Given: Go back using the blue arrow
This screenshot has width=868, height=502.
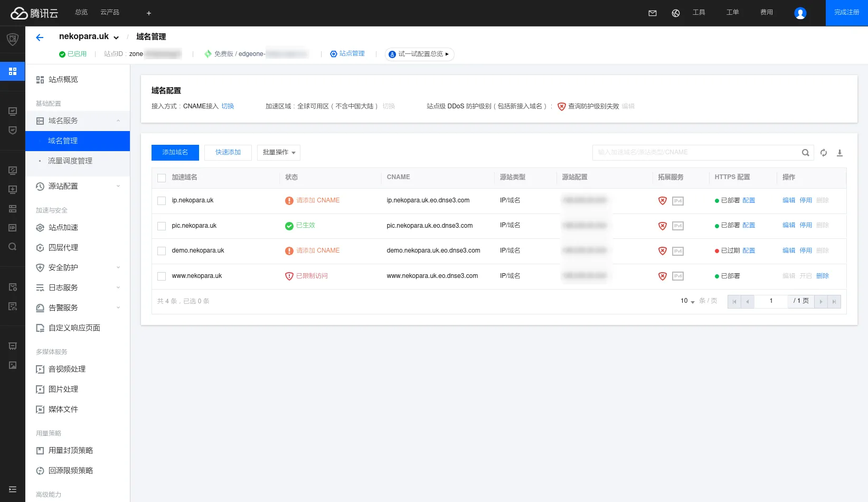Looking at the screenshot, I should pos(40,37).
